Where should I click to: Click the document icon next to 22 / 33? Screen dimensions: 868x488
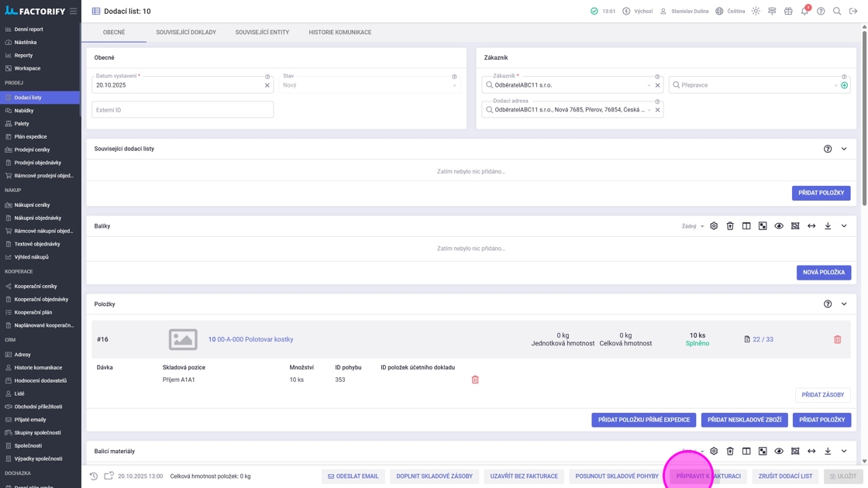coord(747,339)
